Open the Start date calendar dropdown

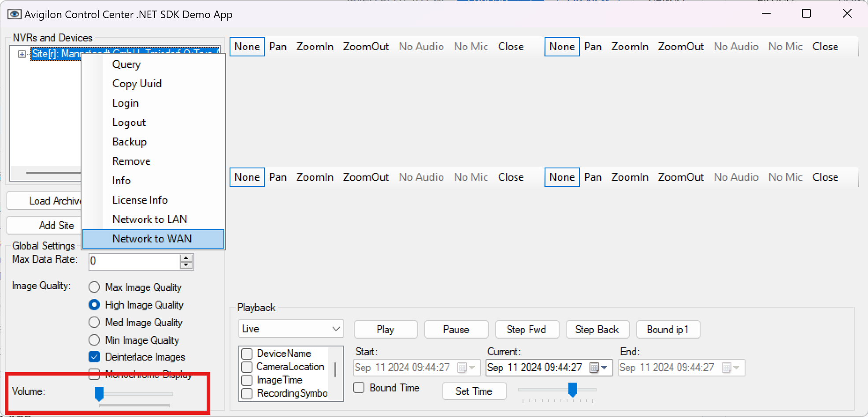coord(467,368)
